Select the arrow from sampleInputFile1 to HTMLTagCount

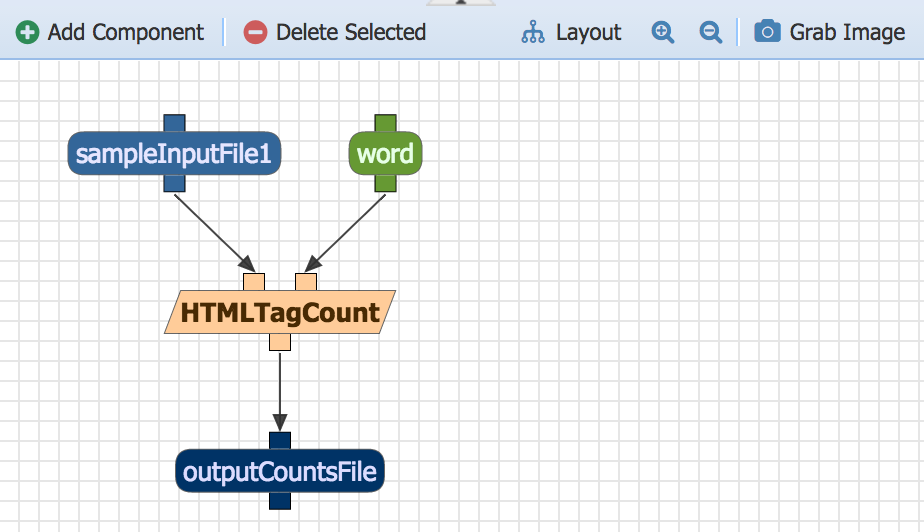210,229
